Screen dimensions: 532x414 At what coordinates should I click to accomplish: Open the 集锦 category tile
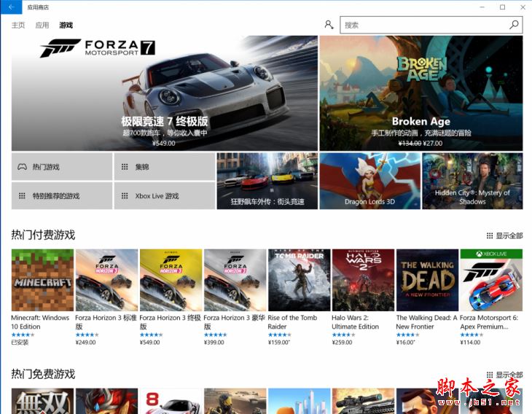click(165, 167)
